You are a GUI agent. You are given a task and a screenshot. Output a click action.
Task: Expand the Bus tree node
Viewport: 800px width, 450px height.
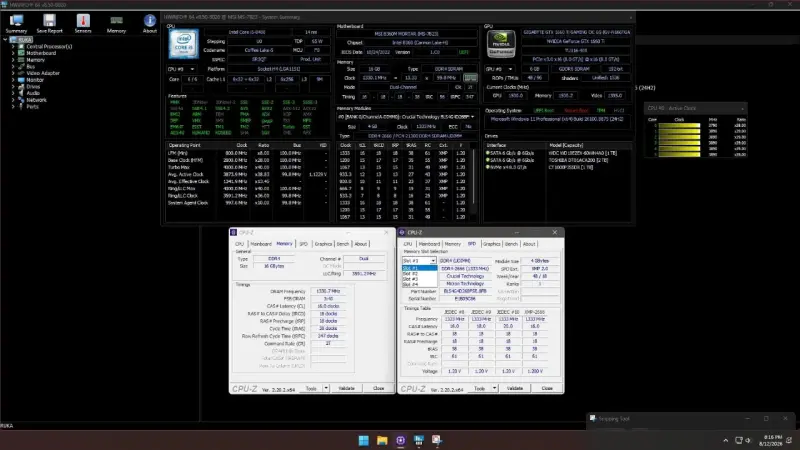point(13,66)
